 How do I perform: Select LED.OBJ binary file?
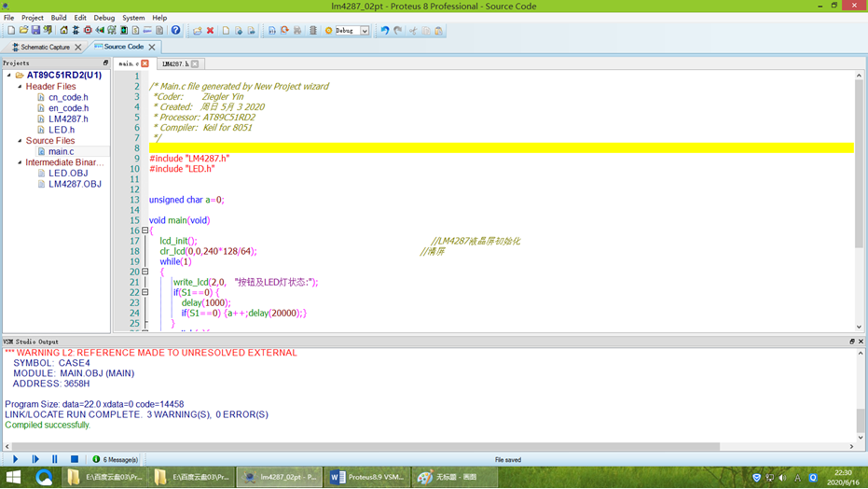click(x=68, y=174)
